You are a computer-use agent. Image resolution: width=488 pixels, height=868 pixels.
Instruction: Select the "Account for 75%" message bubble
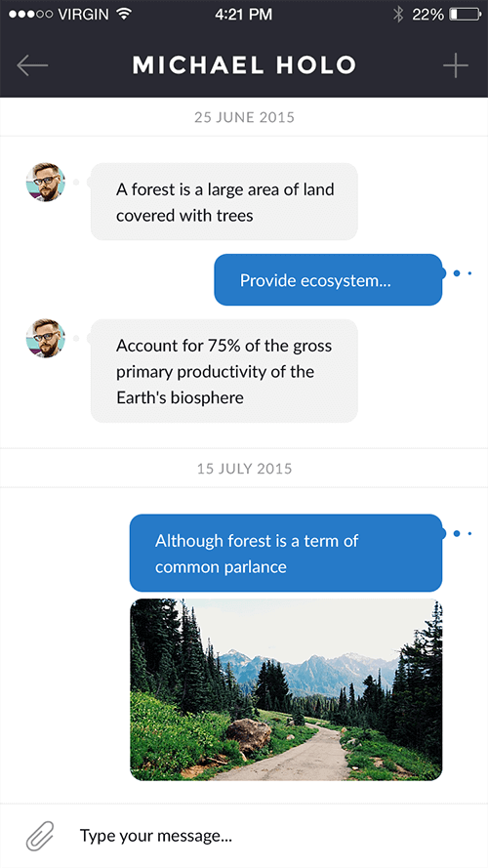point(224,371)
